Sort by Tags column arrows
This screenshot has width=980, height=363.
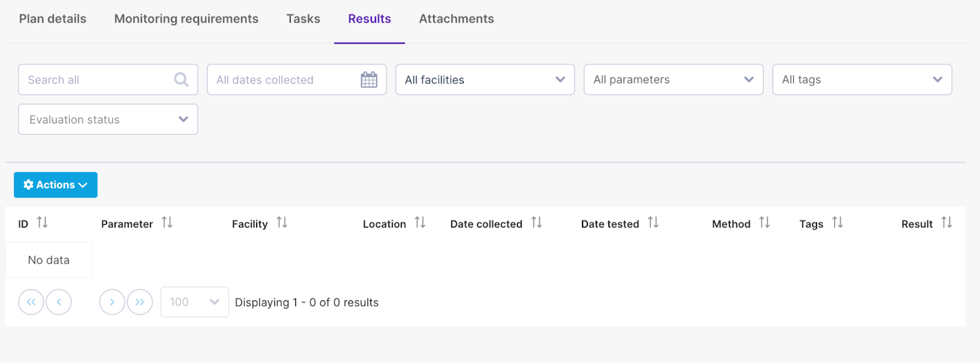tap(837, 223)
